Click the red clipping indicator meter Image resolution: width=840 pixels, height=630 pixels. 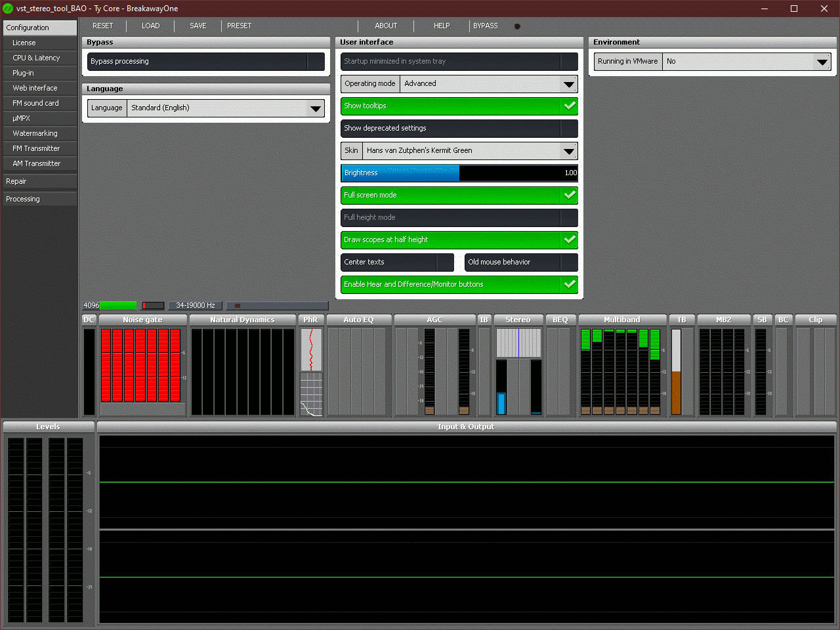(153, 306)
